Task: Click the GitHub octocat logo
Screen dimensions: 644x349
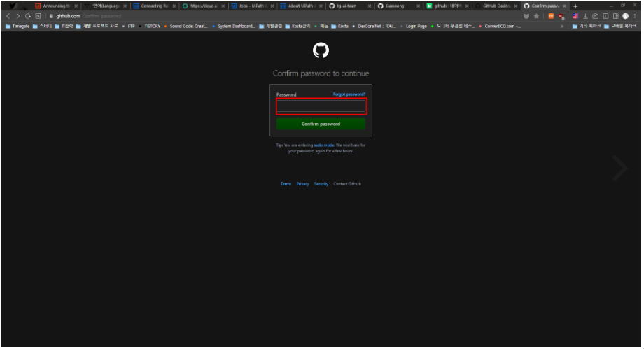Action: (321, 50)
